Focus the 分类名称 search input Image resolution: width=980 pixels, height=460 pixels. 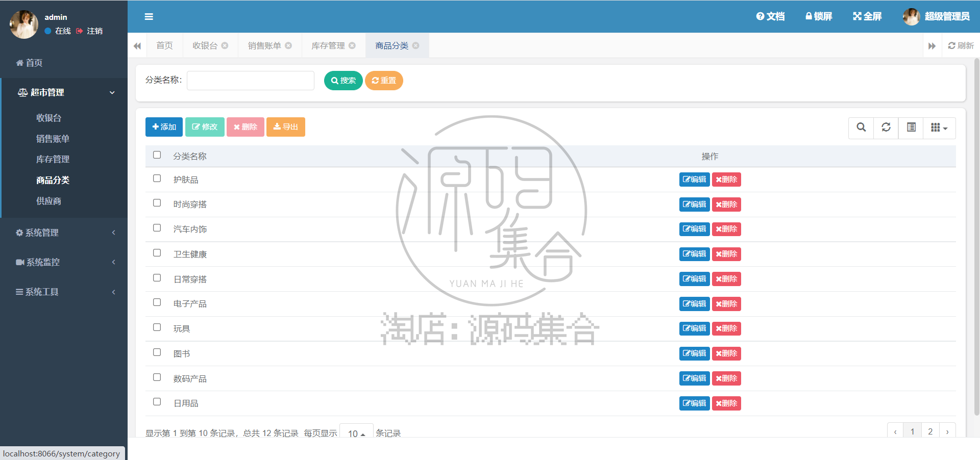[x=251, y=81]
